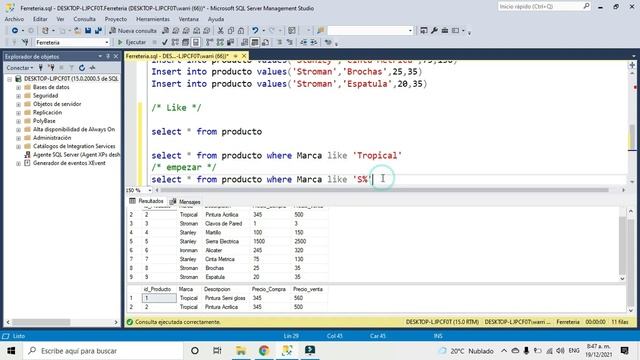This screenshot has width=640, height=360.
Task: Open the Editar menu
Action: click(40, 19)
